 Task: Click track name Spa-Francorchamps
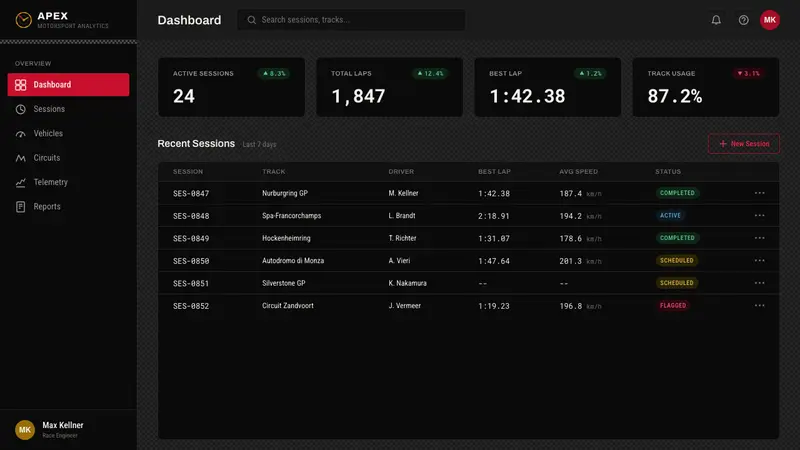tap(291, 215)
